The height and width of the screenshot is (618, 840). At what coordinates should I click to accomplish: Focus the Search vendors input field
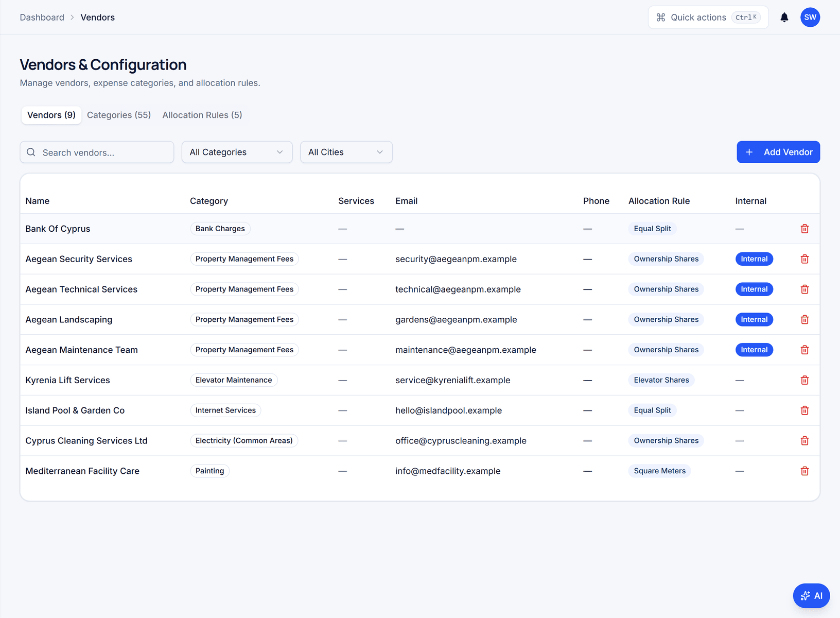tap(97, 152)
